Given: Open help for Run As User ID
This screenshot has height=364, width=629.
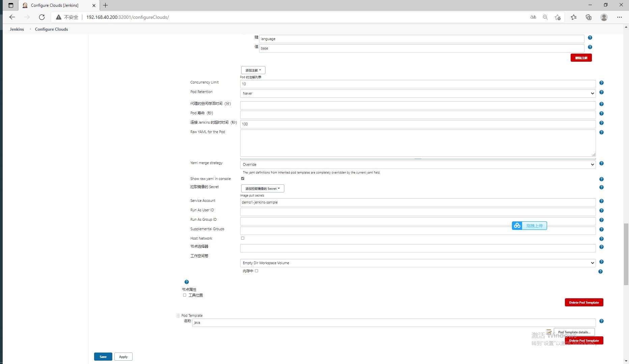Looking at the screenshot, I should pos(601,211).
